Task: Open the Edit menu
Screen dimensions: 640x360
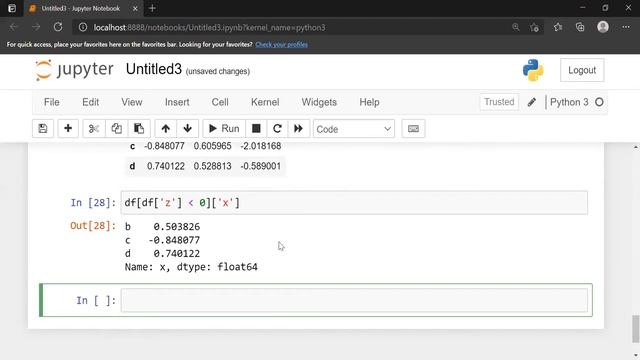Action: pyautogui.click(x=91, y=102)
